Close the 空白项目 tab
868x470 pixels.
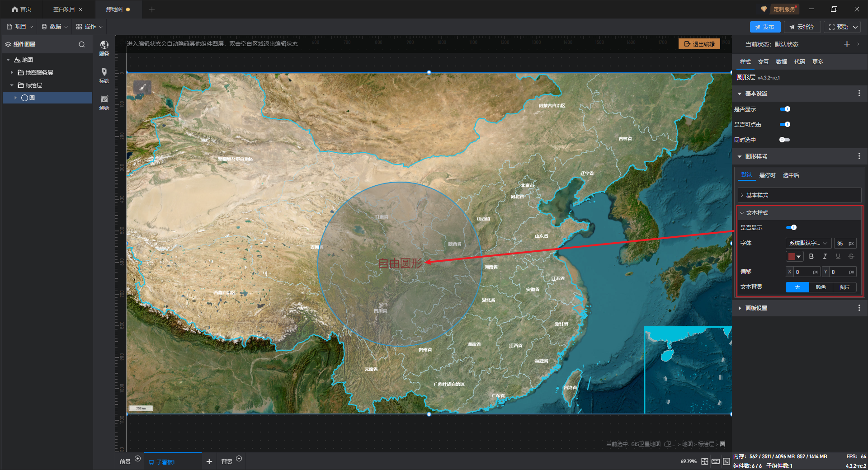pyautogui.click(x=80, y=9)
